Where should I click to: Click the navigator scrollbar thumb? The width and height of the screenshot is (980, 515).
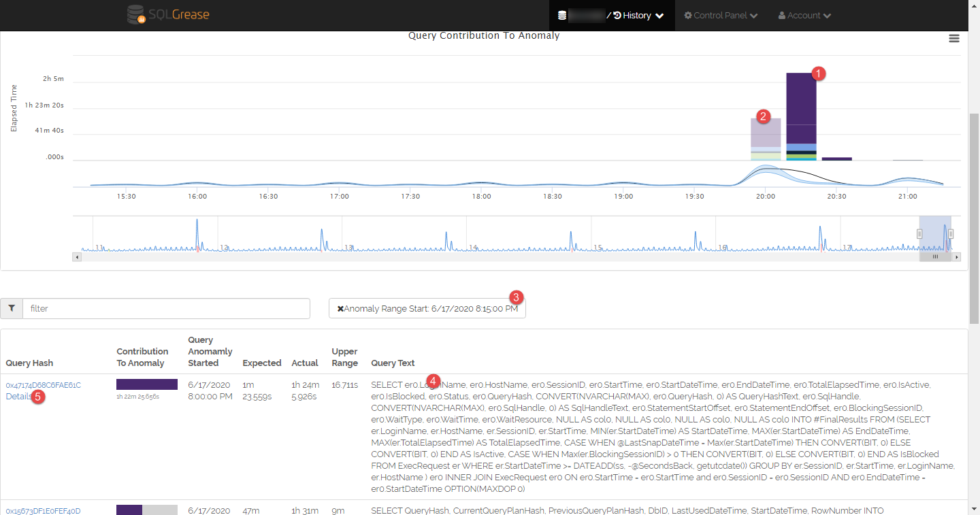[x=936, y=257]
